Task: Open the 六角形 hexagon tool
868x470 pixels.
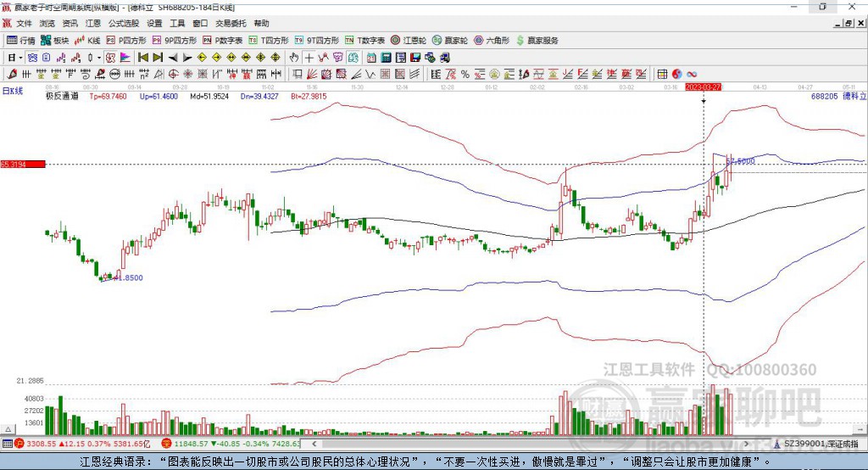Action: coord(492,41)
